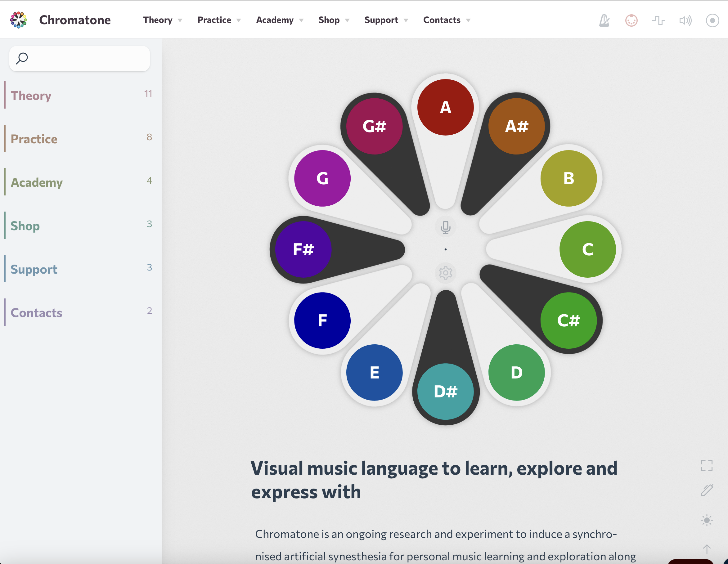Expand the Practice dropdown arrow in navbar
This screenshot has height=564, width=728.
239,21
